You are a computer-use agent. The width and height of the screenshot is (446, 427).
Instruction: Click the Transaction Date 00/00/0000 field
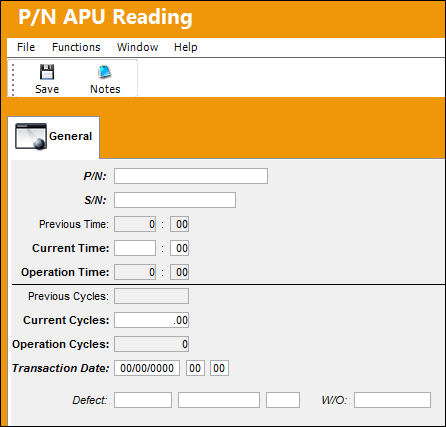[x=147, y=368]
